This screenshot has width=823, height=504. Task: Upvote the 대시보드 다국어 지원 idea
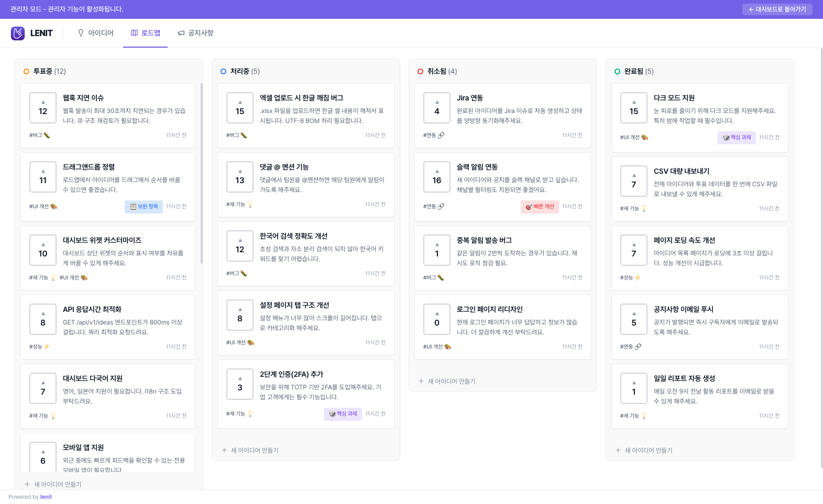[x=43, y=388]
